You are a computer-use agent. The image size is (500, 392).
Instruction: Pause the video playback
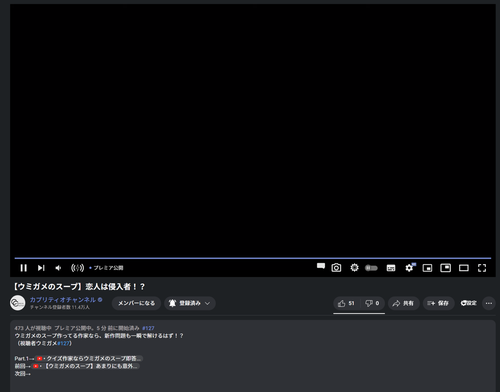23,268
